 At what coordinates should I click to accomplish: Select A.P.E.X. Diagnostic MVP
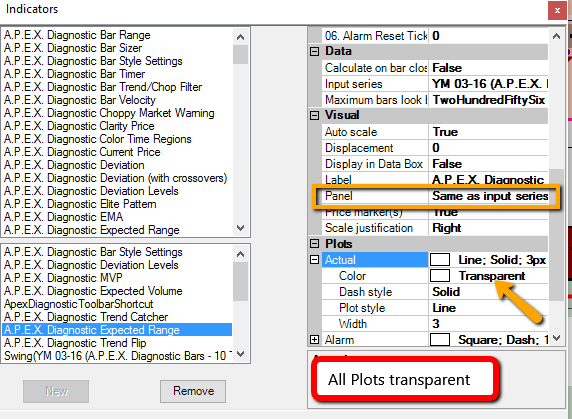[63, 278]
